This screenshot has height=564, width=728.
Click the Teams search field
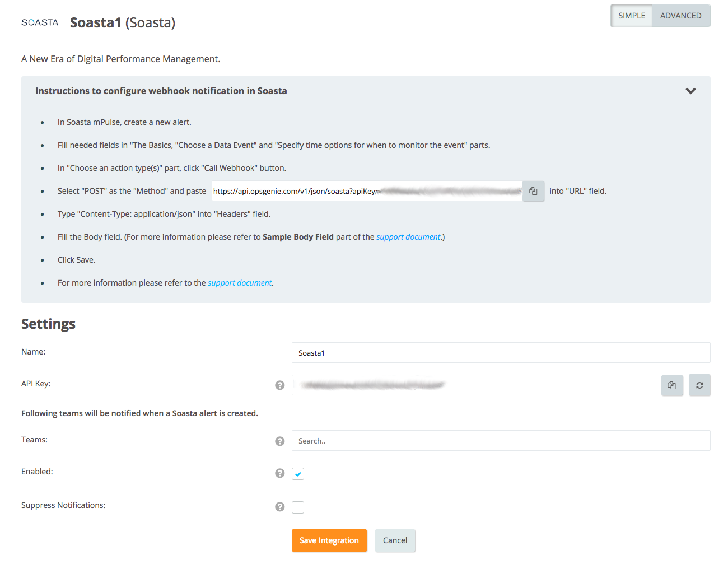(501, 441)
